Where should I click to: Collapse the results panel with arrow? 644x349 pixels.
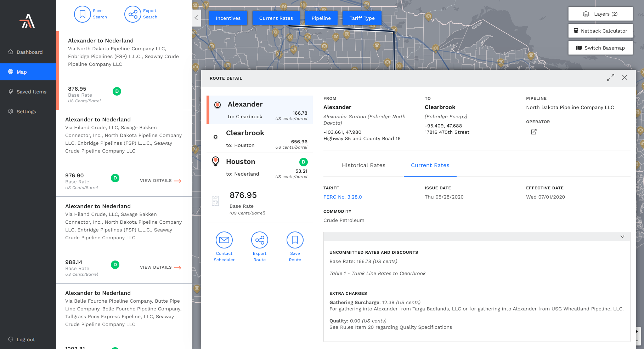pos(196,18)
